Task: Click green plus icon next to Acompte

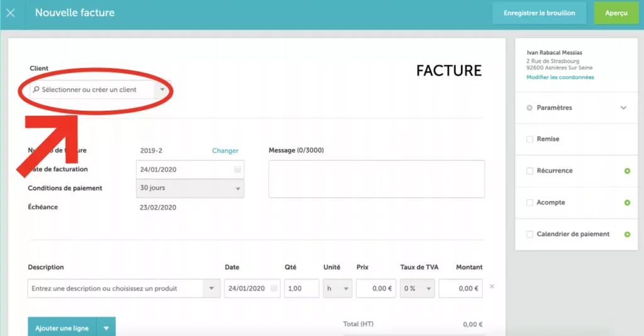Action: (626, 203)
